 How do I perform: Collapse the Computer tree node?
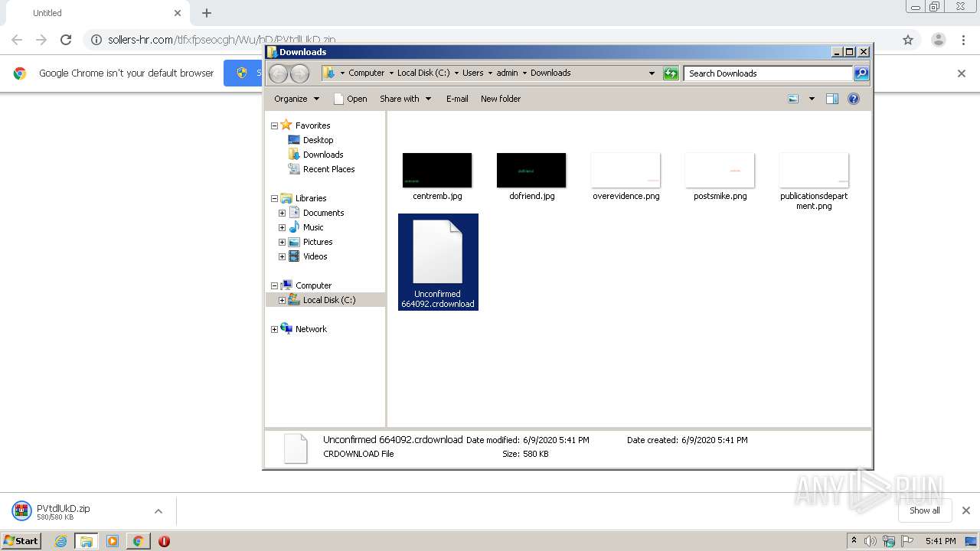(274, 285)
